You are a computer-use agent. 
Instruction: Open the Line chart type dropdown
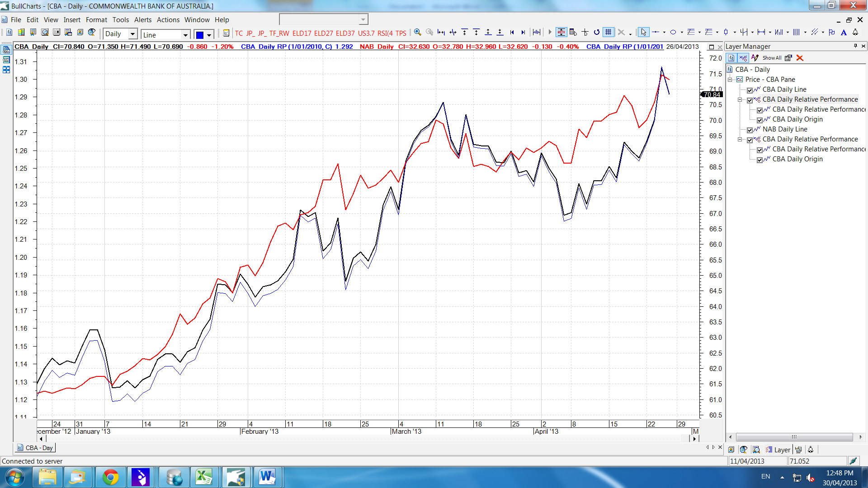[x=185, y=35]
